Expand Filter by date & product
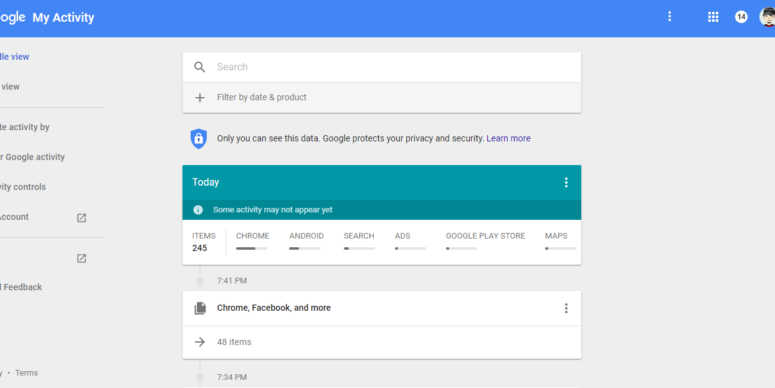The image size is (775, 388). coord(382,98)
